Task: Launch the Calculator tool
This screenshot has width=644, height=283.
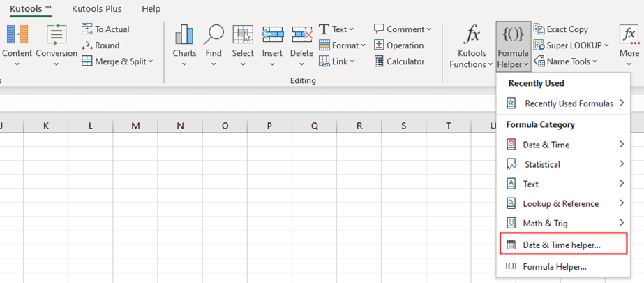Action: click(400, 61)
